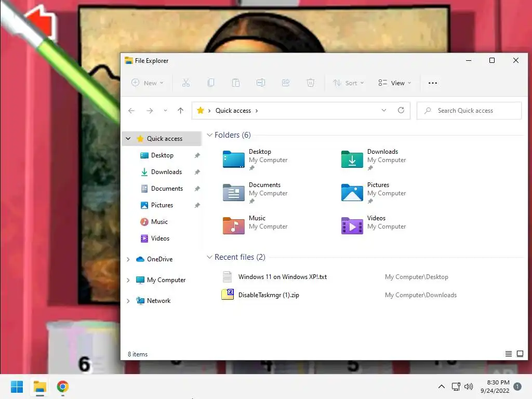Image resolution: width=532 pixels, height=399 pixels.
Task: Expand the Network tree node
Action: coord(128,301)
